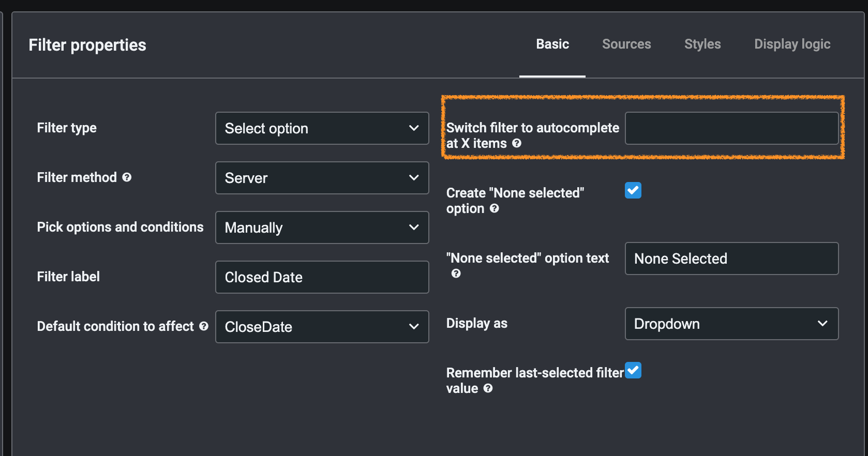
Task: Click the Display as label
Action: pos(477,323)
